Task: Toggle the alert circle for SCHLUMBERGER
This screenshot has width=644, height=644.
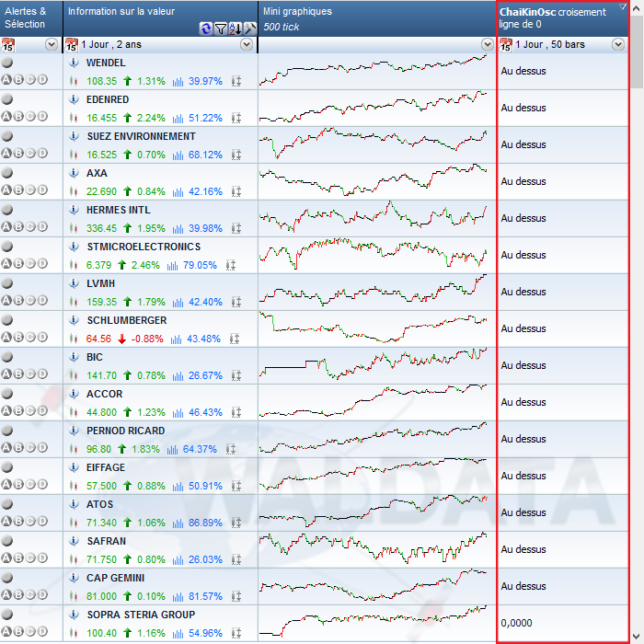Action: [7, 320]
